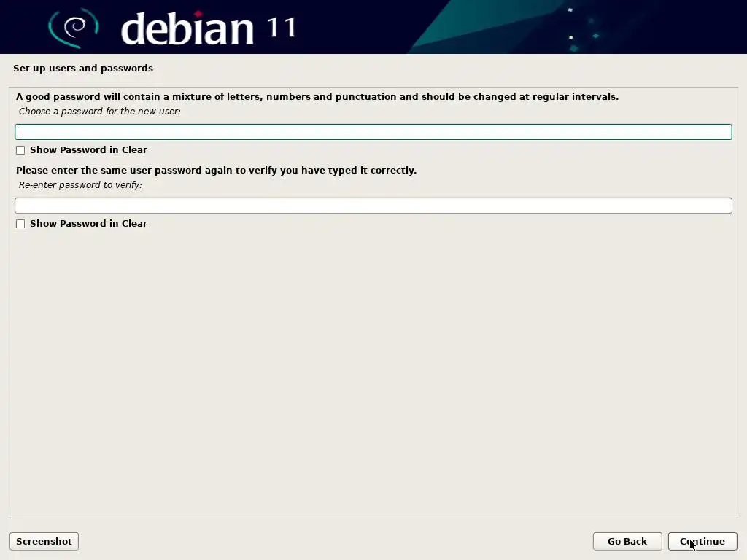Viewport: 747px width, 560px height.
Task: Click the Debian swirl logo
Action: tap(74, 28)
